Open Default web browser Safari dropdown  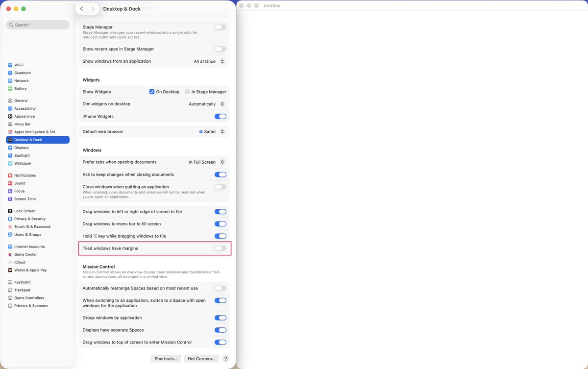pyautogui.click(x=212, y=131)
